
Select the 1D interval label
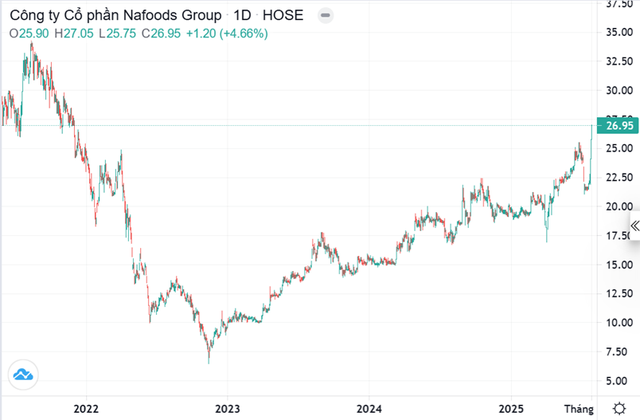(238, 16)
